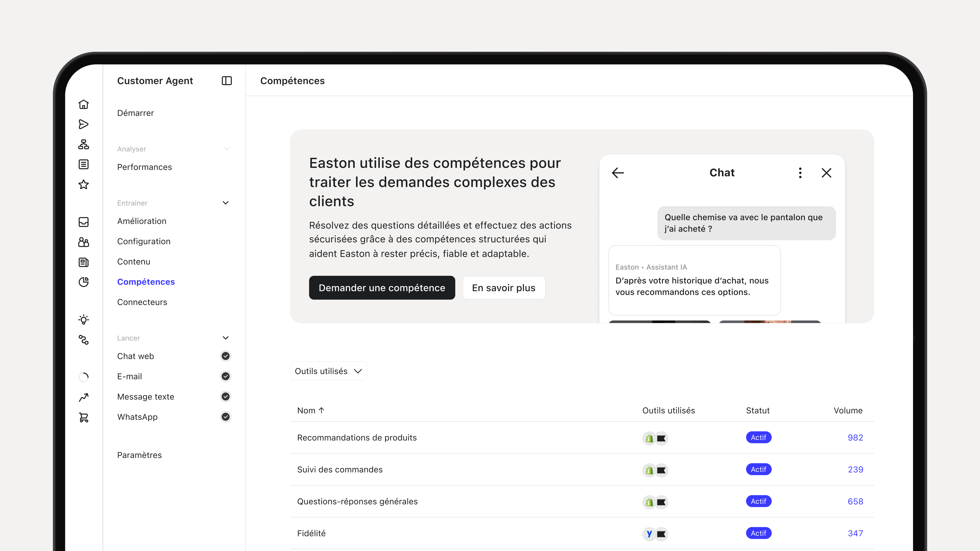This screenshot has width=980, height=551.
Task: Toggle the Chat web check indicator
Action: 226,356
